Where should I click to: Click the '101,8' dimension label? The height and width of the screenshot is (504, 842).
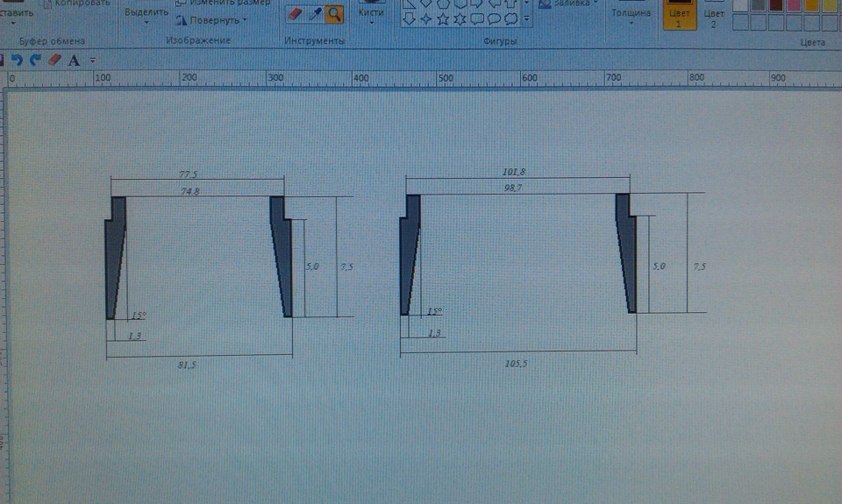tap(514, 172)
